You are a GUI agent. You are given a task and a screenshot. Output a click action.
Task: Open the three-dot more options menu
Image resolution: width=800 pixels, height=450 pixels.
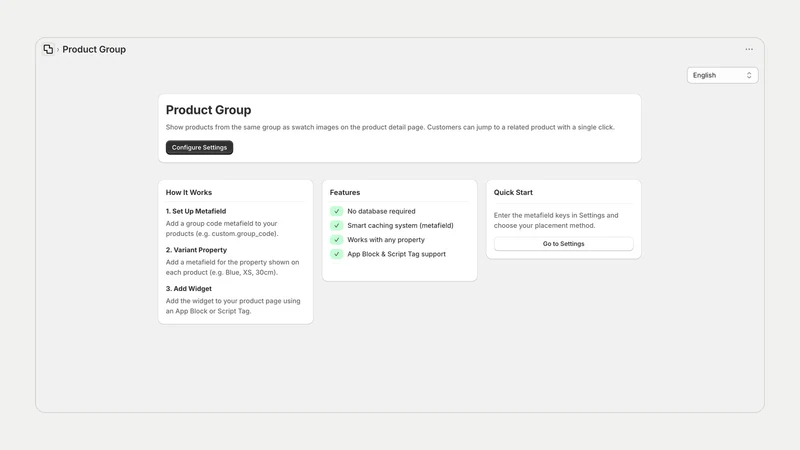[x=748, y=49]
